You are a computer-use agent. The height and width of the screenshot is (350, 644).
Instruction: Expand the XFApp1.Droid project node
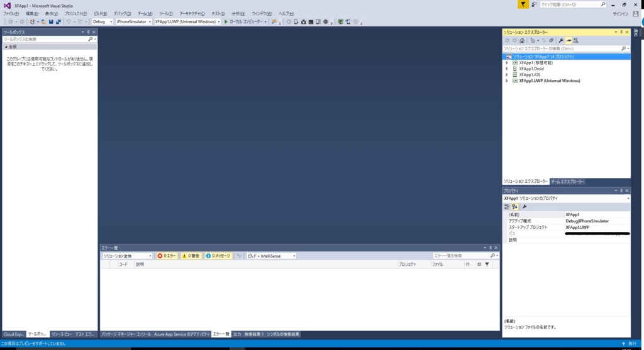pos(507,69)
